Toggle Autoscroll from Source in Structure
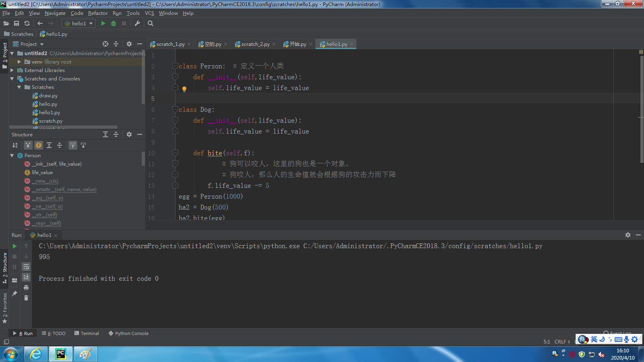The width and height of the screenshot is (644, 362). 83,145
